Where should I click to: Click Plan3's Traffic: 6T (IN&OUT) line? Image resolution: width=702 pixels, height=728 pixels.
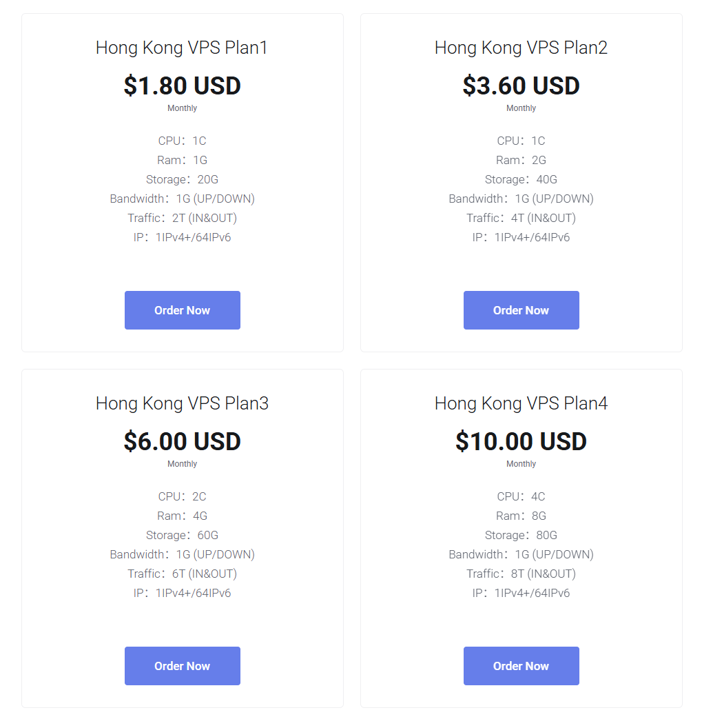(x=182, y=574)
